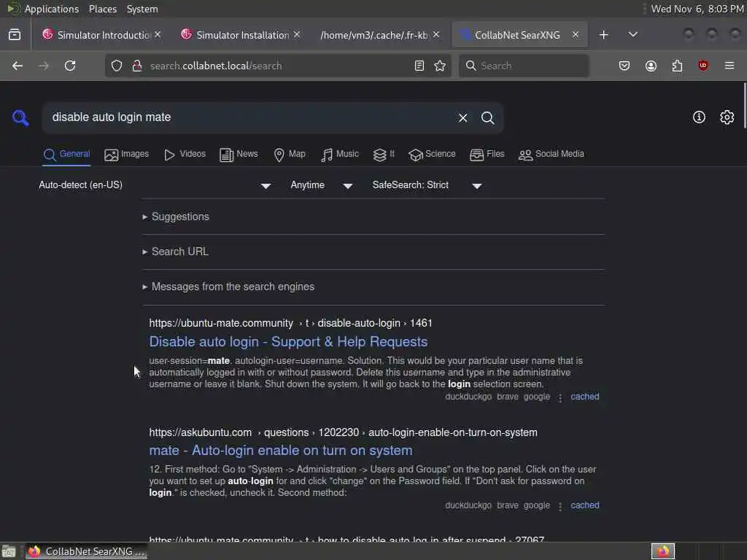Click the CollabNet SearXNG taskbar button
Screen dimensions: 747x560
point(86,551)
